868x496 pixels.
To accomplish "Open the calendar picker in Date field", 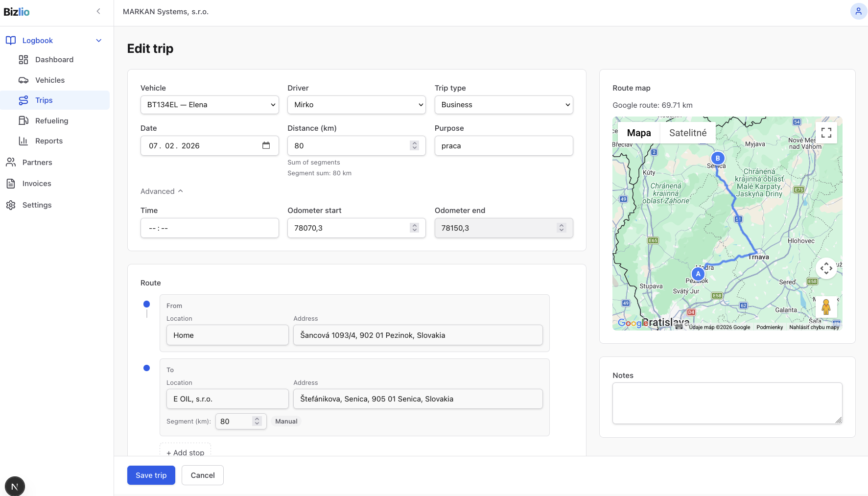I will pyautogui.click(x=266, y=145).
